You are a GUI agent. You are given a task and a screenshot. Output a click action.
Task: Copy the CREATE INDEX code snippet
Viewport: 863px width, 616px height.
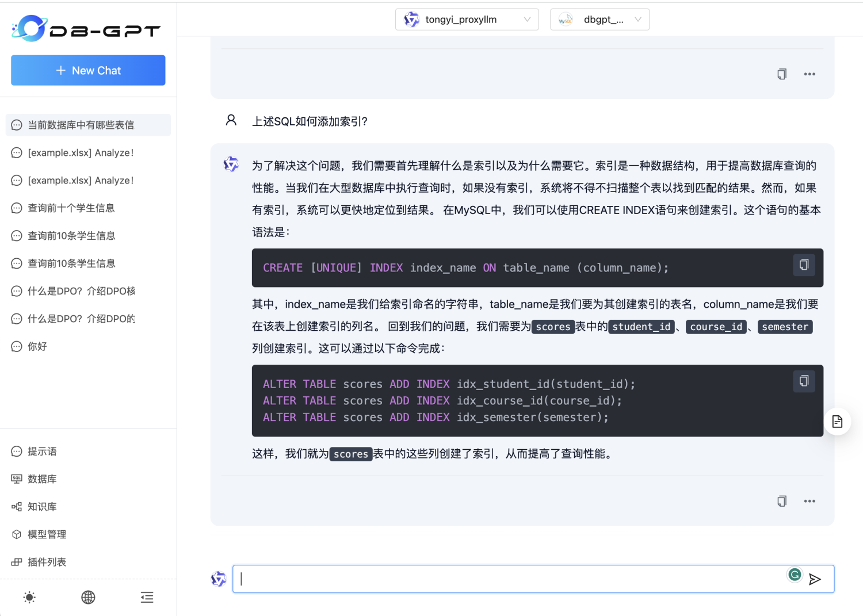tap(803, 265)
